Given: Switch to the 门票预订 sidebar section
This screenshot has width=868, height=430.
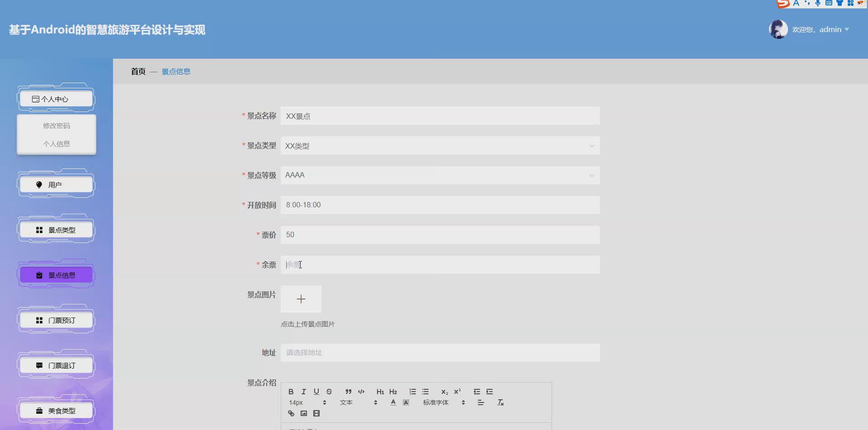Looking at the screenshot, I should [56, 320].
